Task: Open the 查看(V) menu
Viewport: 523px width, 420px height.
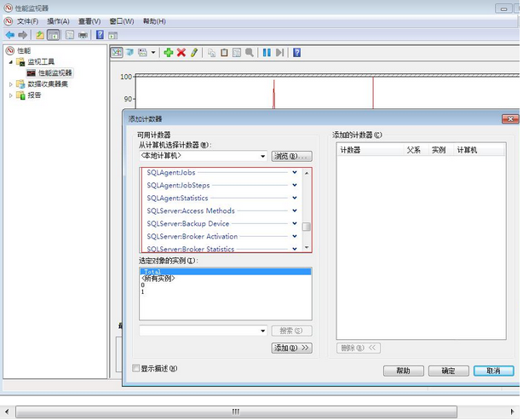Action: pyautogui.click(x=89, y=21)
